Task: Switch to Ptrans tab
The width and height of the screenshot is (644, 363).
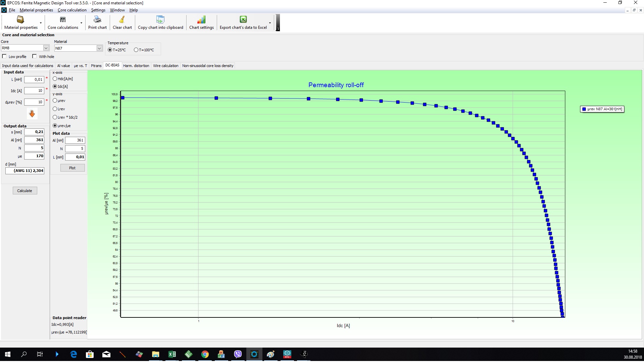Action: [x=96, y=66]
